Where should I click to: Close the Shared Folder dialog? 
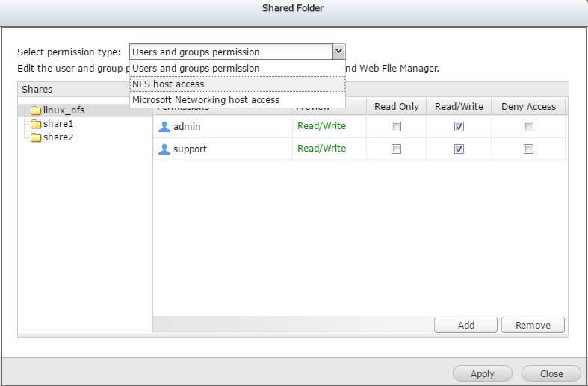point(551,373)
